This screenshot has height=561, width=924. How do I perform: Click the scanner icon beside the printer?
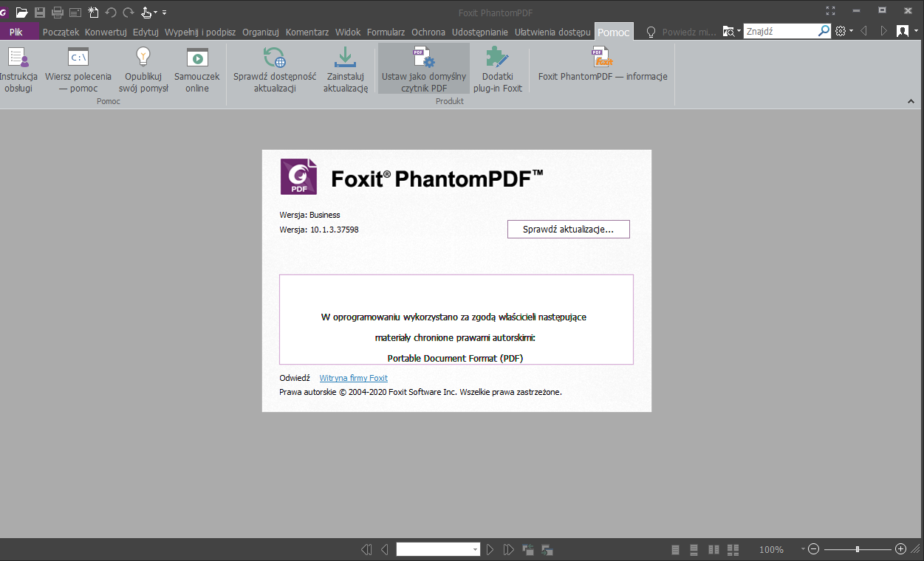pyautogui.click(x=75, y=13)
